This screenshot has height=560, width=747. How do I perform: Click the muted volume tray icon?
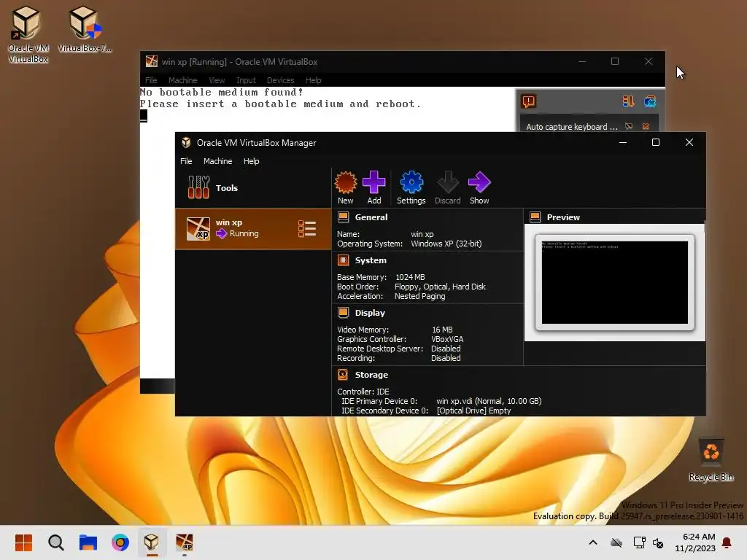coord(658,542)
